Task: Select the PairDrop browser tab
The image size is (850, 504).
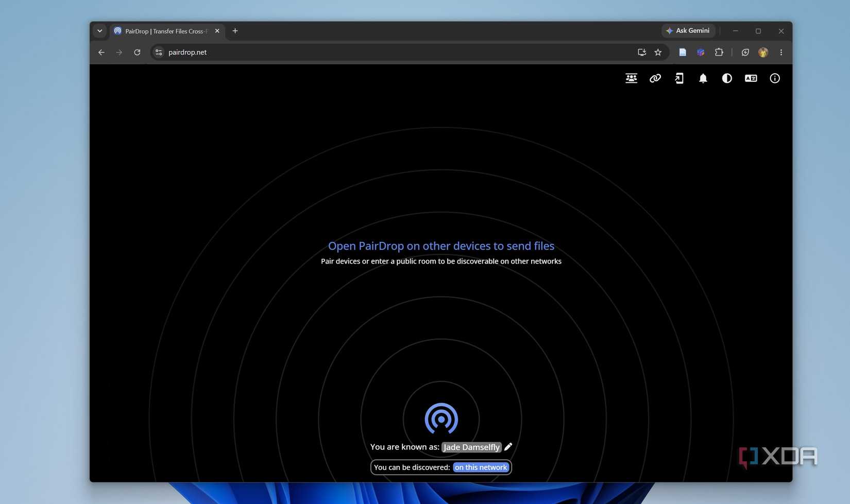Action: (x=167, y=31)
